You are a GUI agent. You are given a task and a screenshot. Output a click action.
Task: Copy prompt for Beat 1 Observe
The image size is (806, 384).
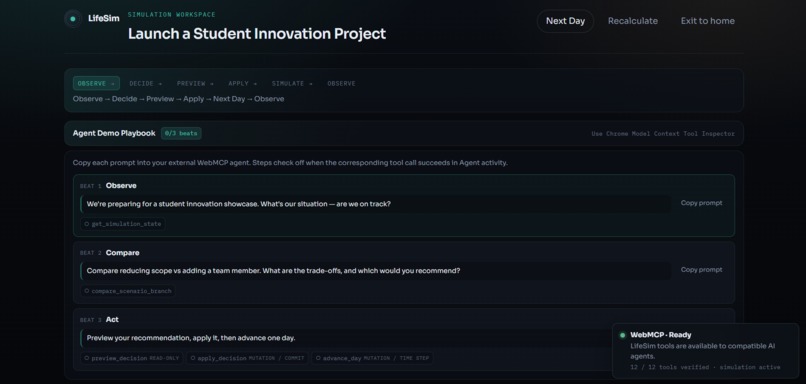(702, 203)
